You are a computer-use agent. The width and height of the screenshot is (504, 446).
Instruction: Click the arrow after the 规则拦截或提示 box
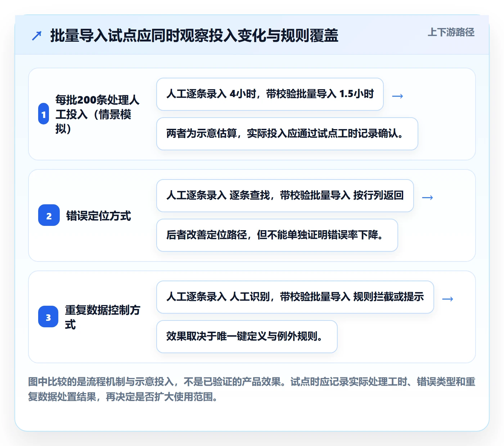(x=447, y=299)
